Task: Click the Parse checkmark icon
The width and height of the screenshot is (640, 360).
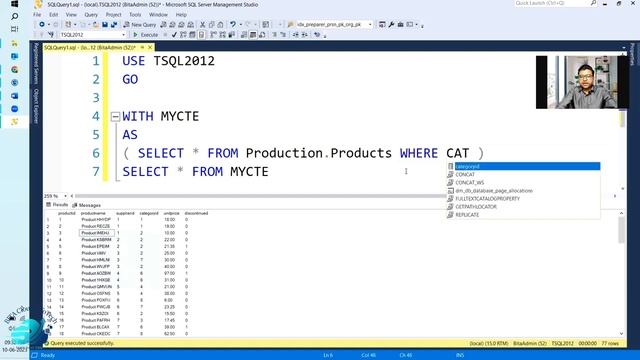Action: pyautogui.click(x=174, y=35)
